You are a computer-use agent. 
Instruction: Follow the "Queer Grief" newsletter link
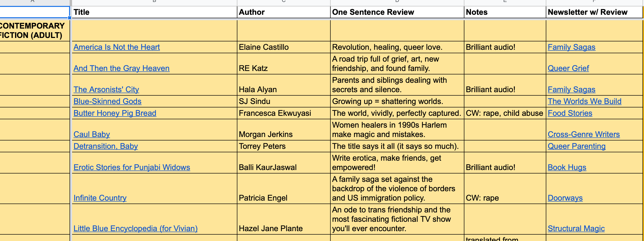tap(568, 68)
